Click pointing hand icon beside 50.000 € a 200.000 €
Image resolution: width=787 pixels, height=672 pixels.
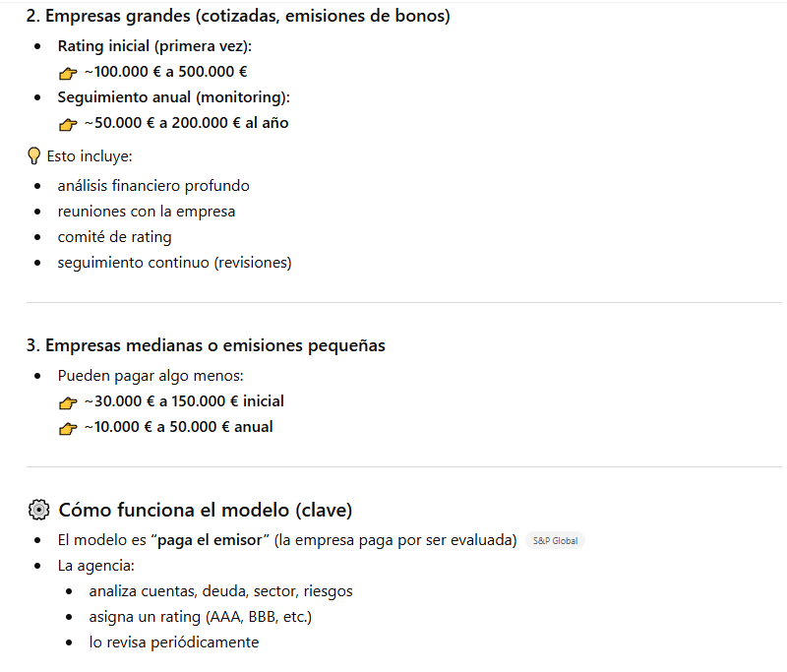click(67, 124)
